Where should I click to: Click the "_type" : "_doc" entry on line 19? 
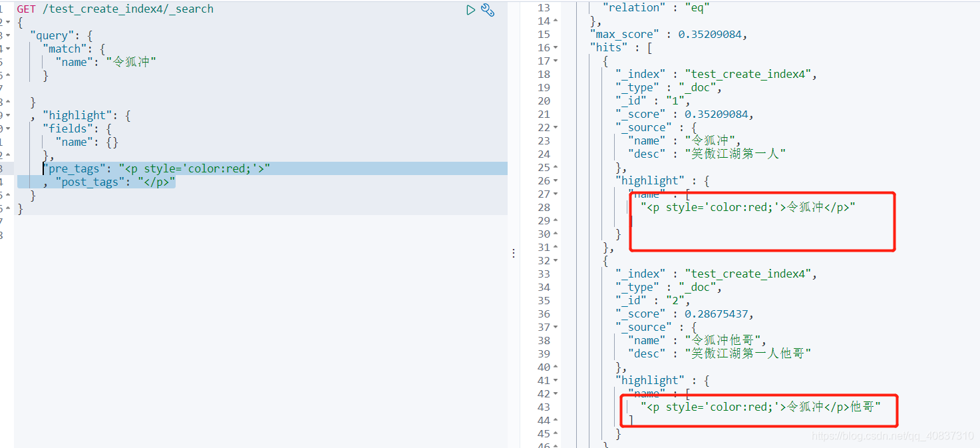[x=669, y=88]
